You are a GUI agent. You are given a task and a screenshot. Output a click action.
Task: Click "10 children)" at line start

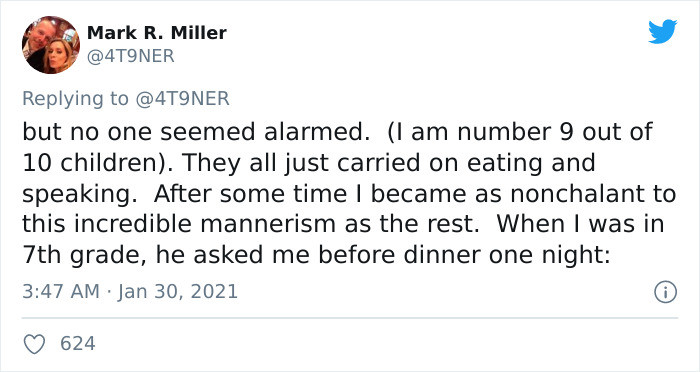[97, 163]
